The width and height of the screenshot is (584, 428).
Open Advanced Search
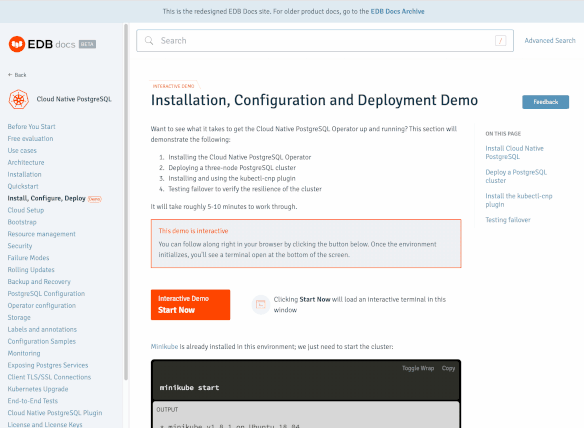550,41
